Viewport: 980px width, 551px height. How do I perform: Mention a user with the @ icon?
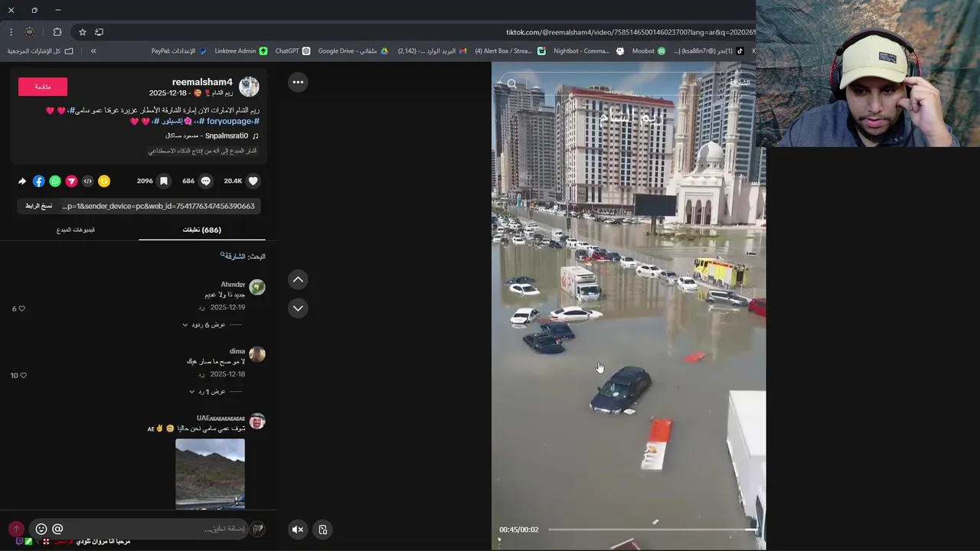pos(57,529)
